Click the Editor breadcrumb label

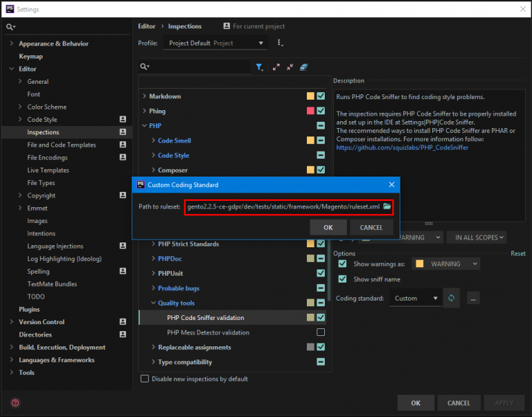point(147,26)
